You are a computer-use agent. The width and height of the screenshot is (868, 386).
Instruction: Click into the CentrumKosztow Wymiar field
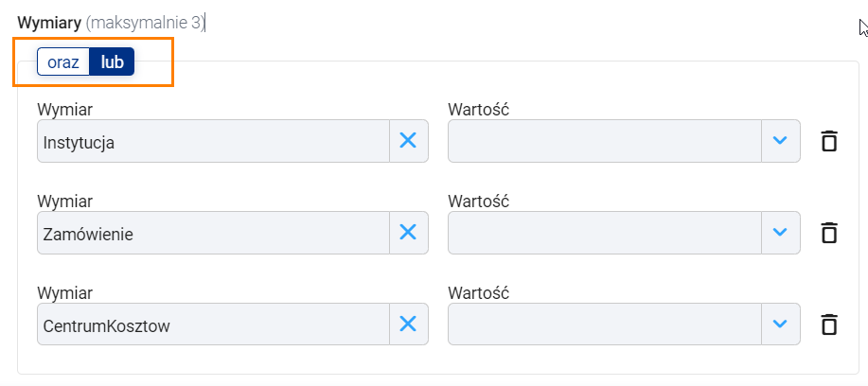tap(214, 325)
